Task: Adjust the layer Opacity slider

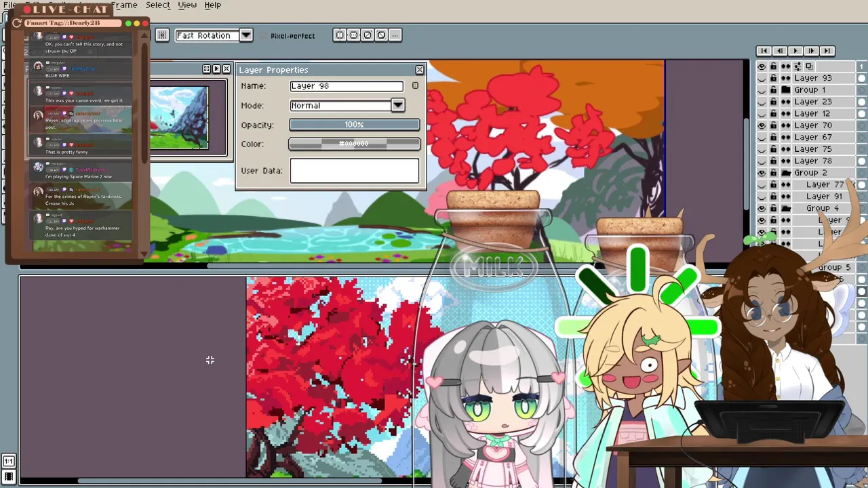Action: (x=355, y=125)
